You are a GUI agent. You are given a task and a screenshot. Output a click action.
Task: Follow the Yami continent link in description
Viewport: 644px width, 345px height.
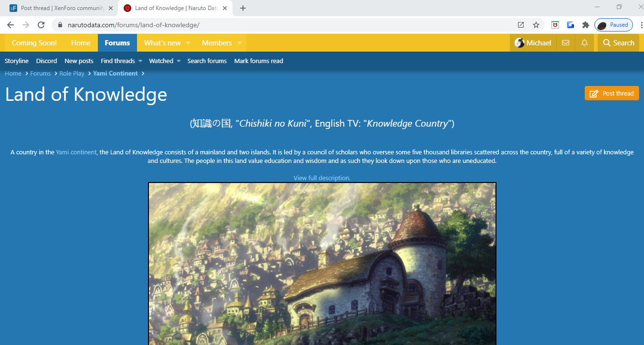click(76, 152)
